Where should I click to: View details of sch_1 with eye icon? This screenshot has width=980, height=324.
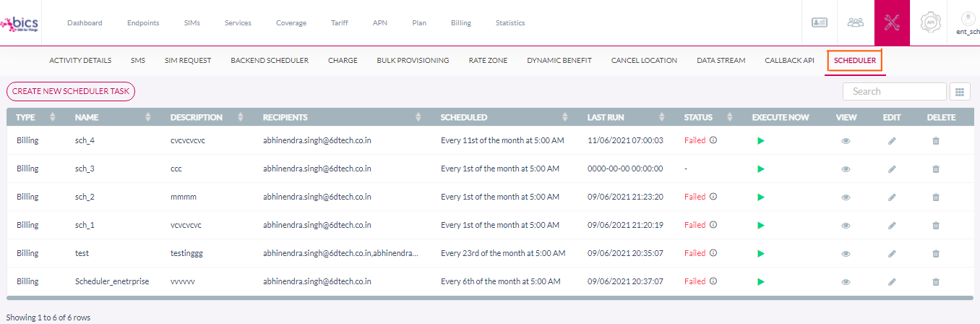click(846, 226)
